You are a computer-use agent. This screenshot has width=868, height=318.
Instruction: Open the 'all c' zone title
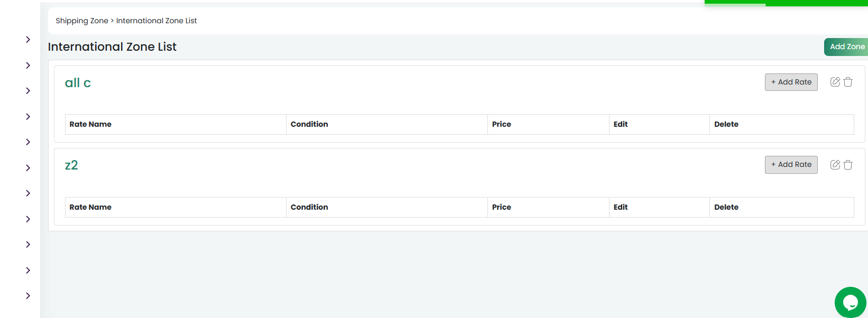(78, 83)
